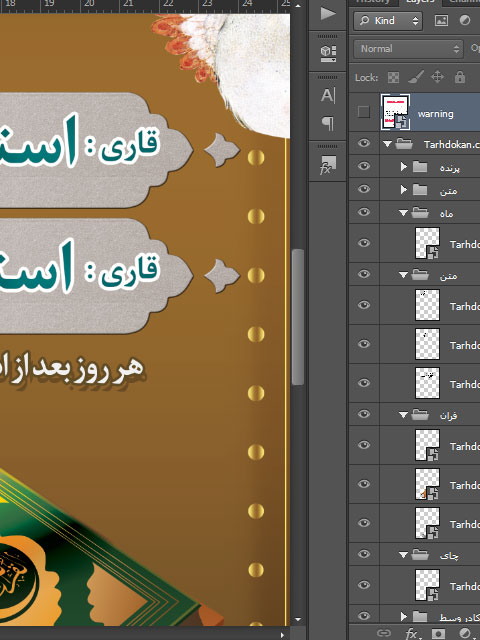Select the warning layer name
This screenshot has width=480, height=640.
pos(436,114)
